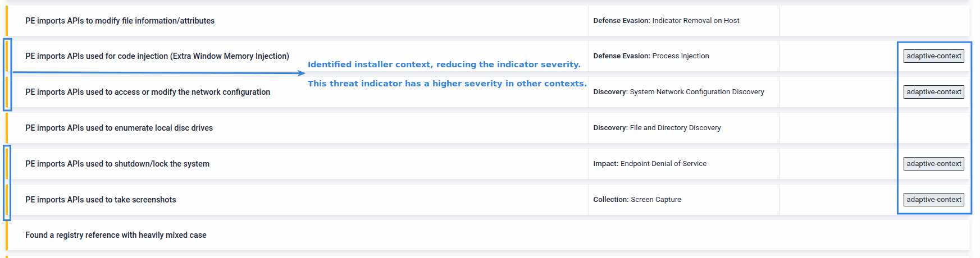Click the adaptive-context tag for Process Injection
980x258 pixels.
pyautogui.click(x=933, y=56)
